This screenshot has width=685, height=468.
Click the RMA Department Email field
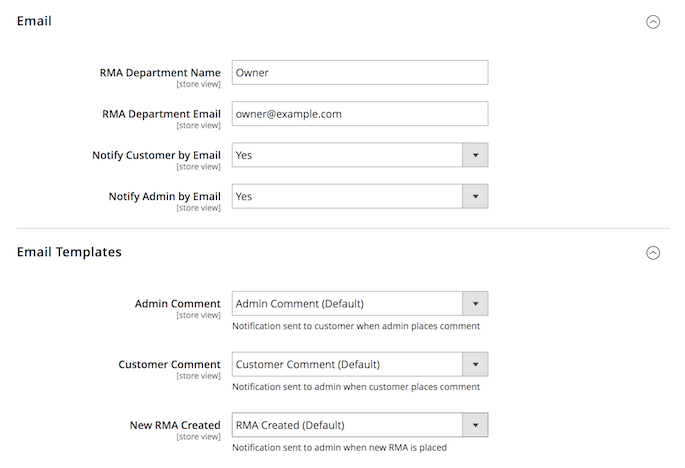[360, 114]
